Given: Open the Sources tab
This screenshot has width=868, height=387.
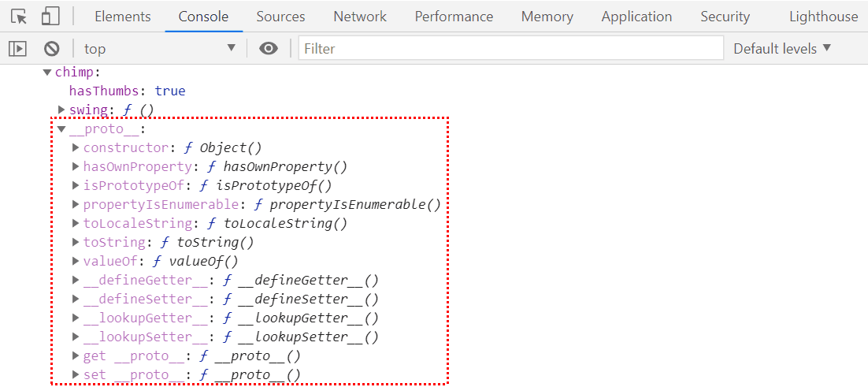Looking at the screenshot, I should click(280, 17).
